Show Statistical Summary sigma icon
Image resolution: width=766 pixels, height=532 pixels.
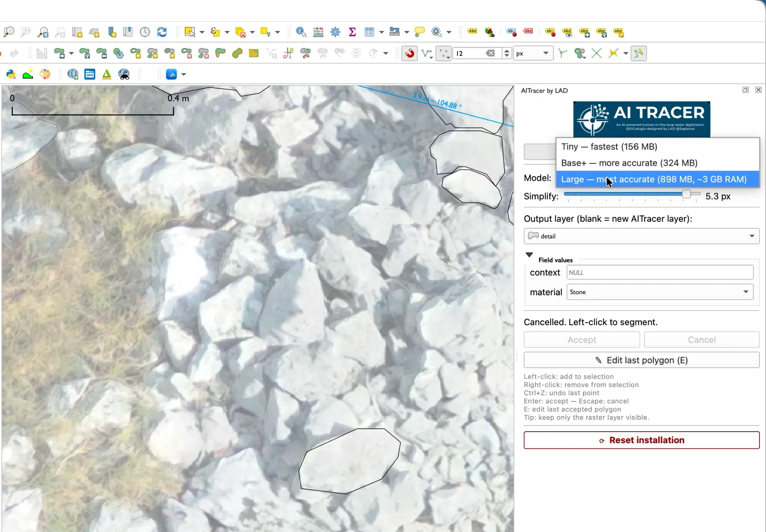[352, 32]
